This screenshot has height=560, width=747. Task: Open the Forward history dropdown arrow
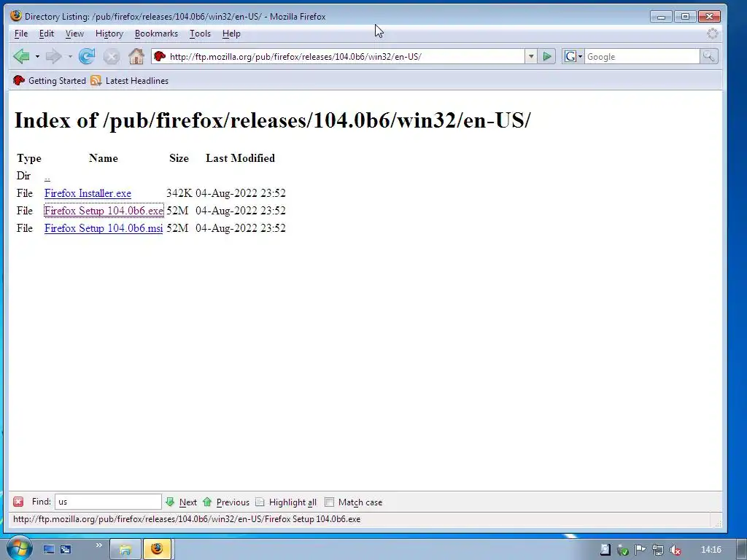coord(70,57)
